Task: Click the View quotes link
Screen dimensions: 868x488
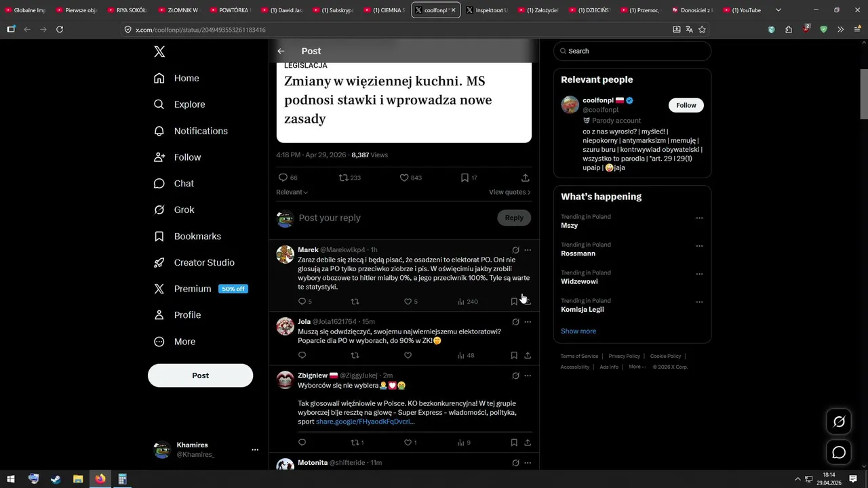Action: pyautogui.click(x=510, y=192)
